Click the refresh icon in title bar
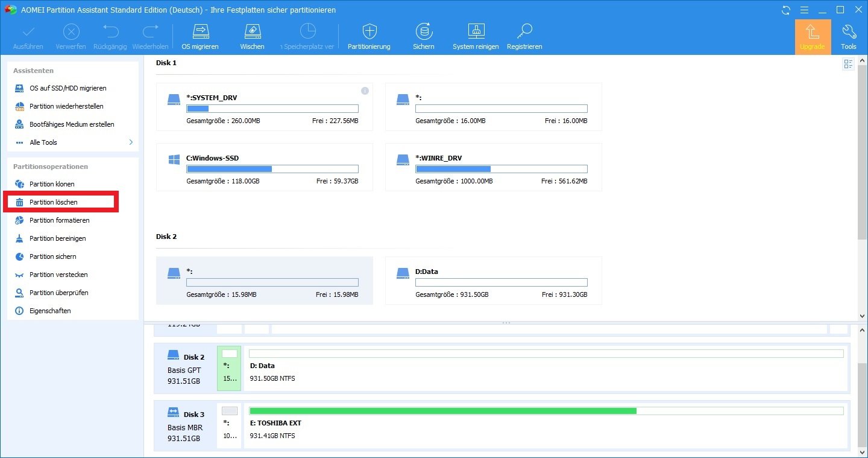Image resolution: width=868 pixels, height=458 pixels. 785,10
